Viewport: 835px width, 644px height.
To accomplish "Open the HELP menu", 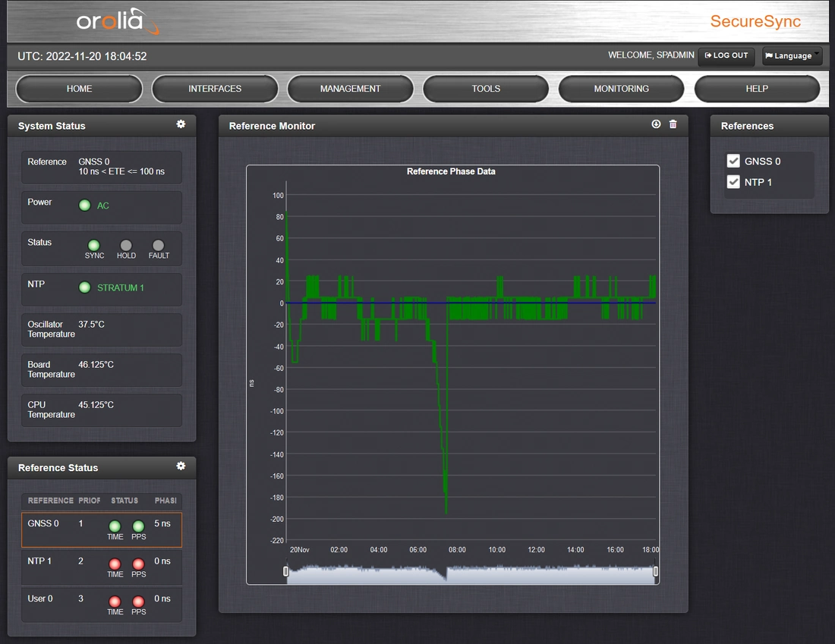I will click(757, 89).
